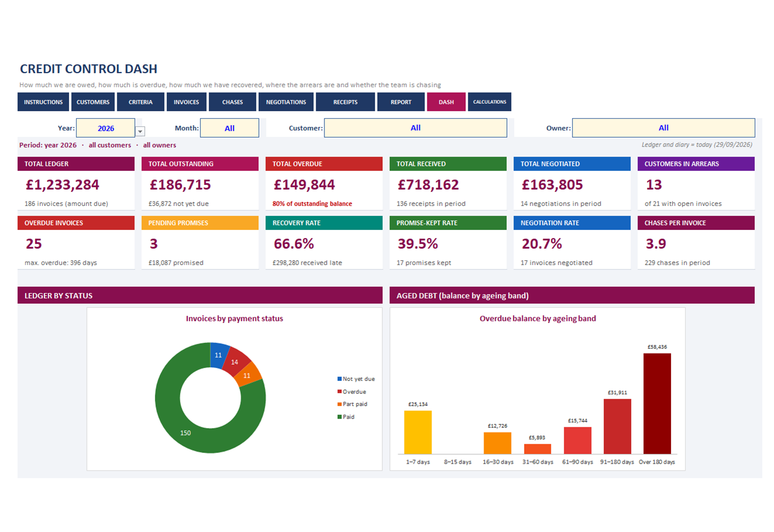Open the REPORT navigation button
Screen dimensions: 774x532
(401, 102)
